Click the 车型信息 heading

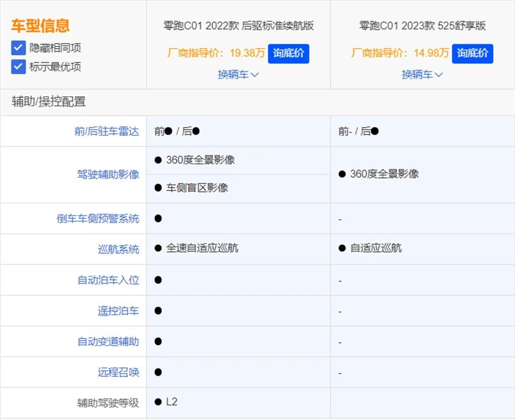tap(40, 25)
